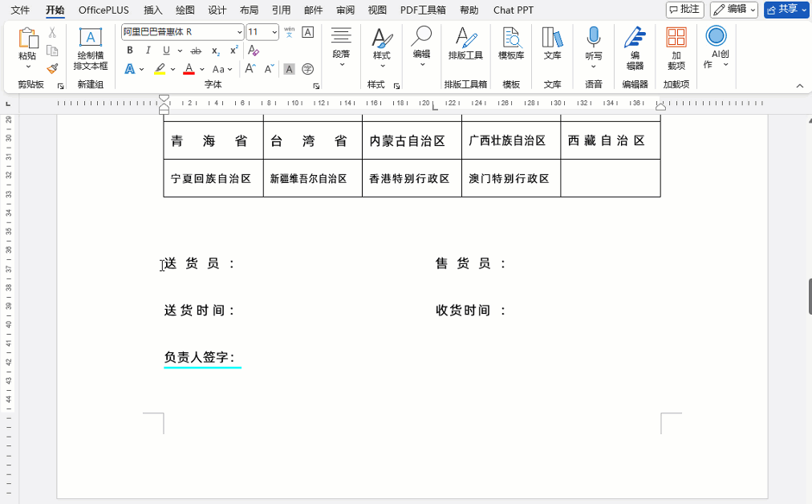Click the enclosed character icon

tap(307, 69)
